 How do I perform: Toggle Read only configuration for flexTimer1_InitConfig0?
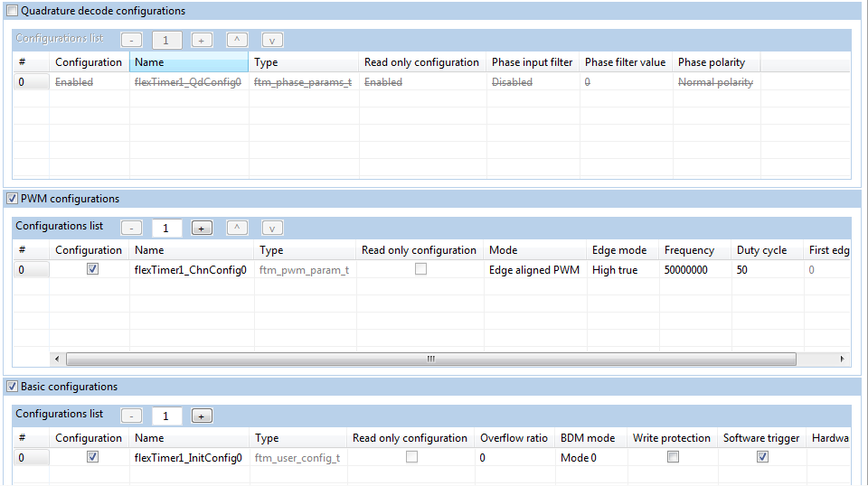pyautogui.click(x=412, y=457)
